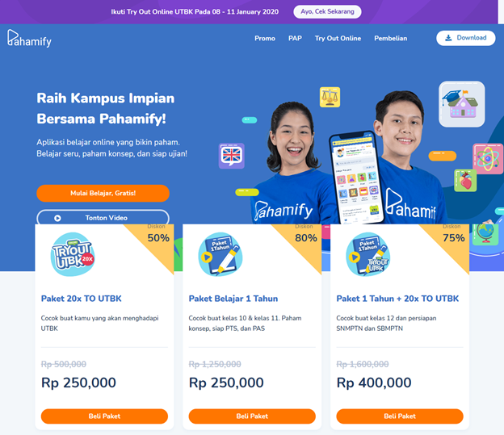Click the Pahamify logo in the header
Image resolution: width=504 pixels, height=435 pixels.
[x=29, y=38]
